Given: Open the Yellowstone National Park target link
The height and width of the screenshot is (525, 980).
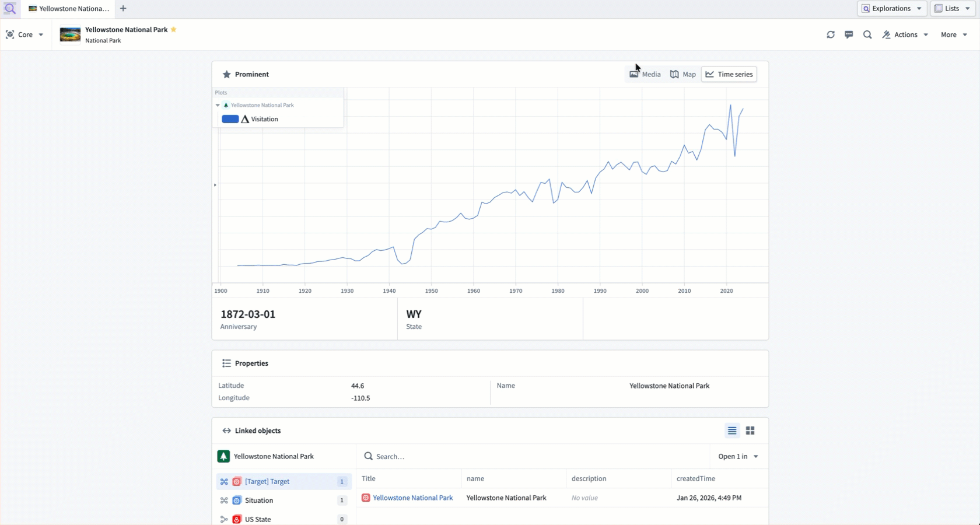Looking at the screenshot, I should (412, 498).
